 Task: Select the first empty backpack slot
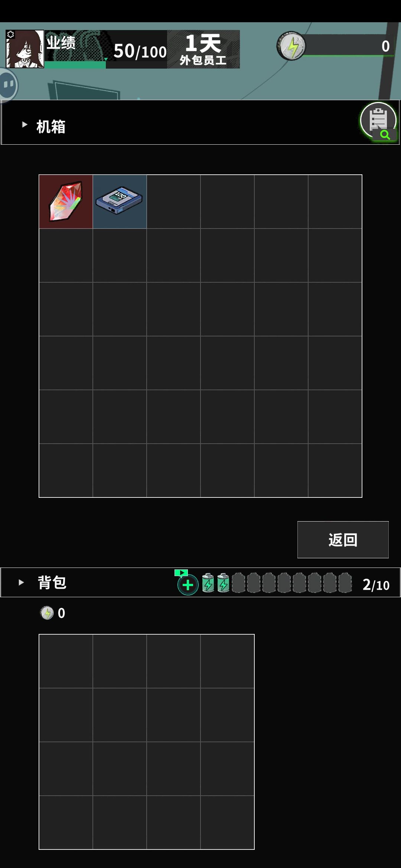tap(66, 661)
